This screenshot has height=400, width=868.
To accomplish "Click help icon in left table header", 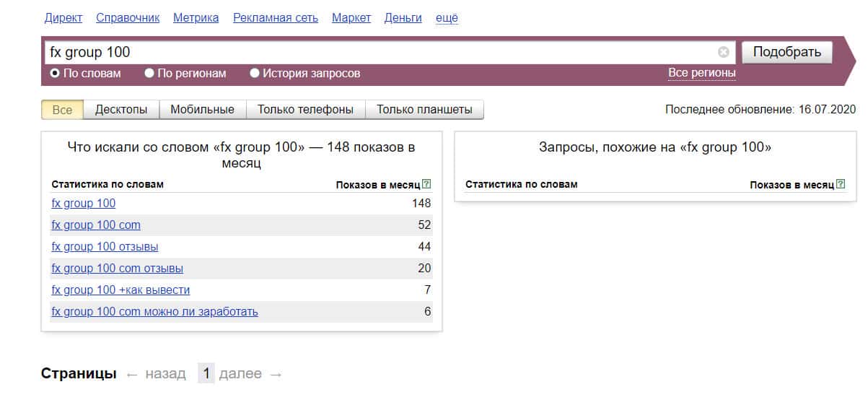I will click(426, 184).
